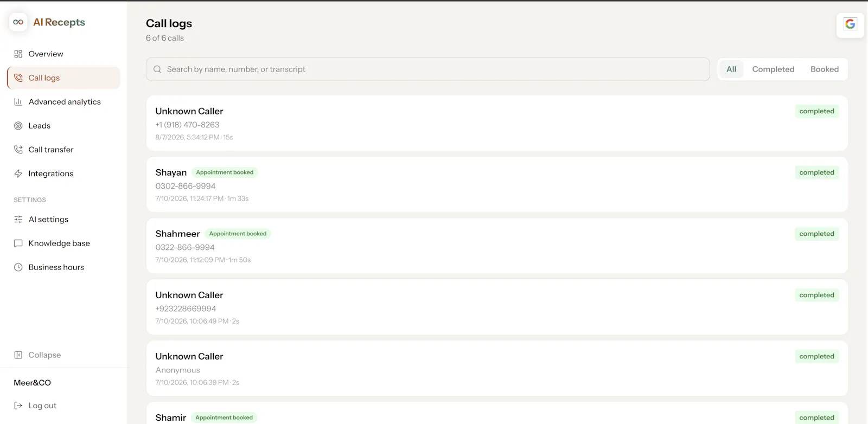This screenshot has width=868, height=424.
Task: Click timestamp 7/10/2026, 11:24:17 PM
Action: coord(189,198)
